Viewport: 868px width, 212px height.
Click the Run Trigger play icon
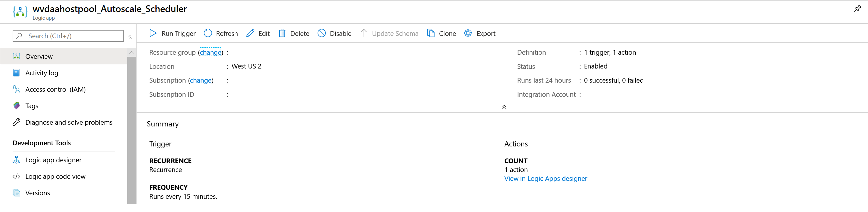[153, 33]
